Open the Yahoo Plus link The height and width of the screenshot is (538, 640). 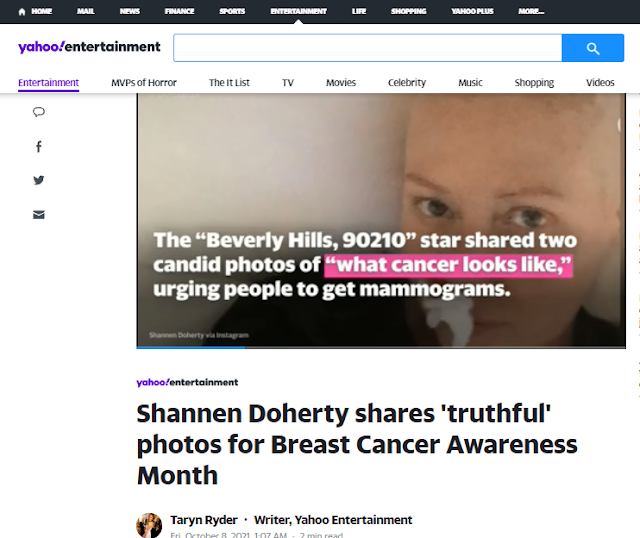(x=472, y=11)
